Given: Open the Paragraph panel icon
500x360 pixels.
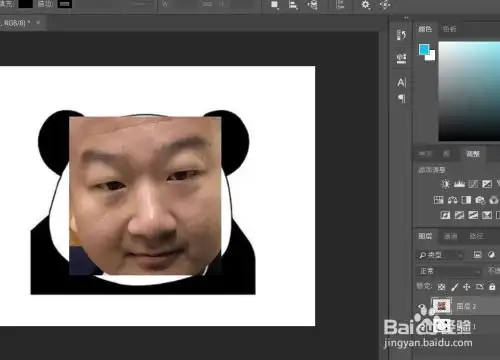Looking at the screenshot, I should point(402,98).
